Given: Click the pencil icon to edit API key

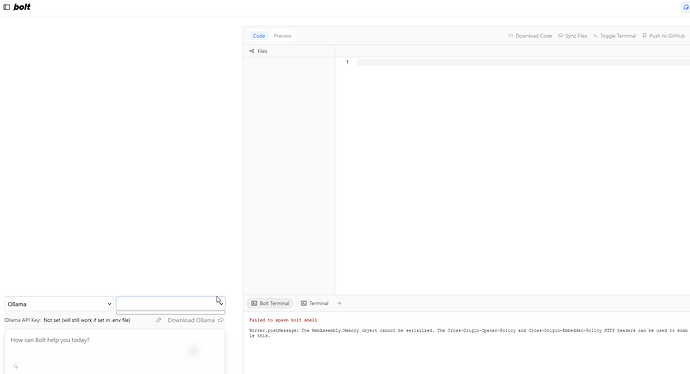Looking at the screenshot, I should pos(159,320).
